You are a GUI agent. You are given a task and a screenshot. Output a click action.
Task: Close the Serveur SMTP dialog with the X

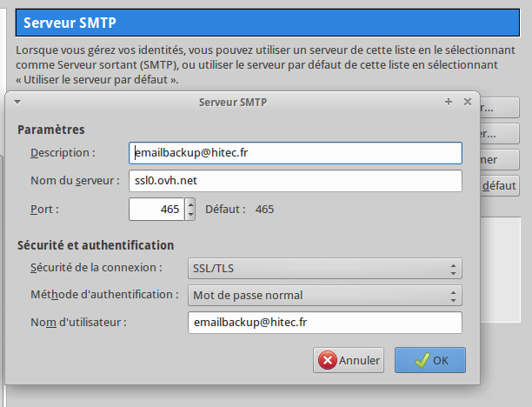[x=468, y=102]
